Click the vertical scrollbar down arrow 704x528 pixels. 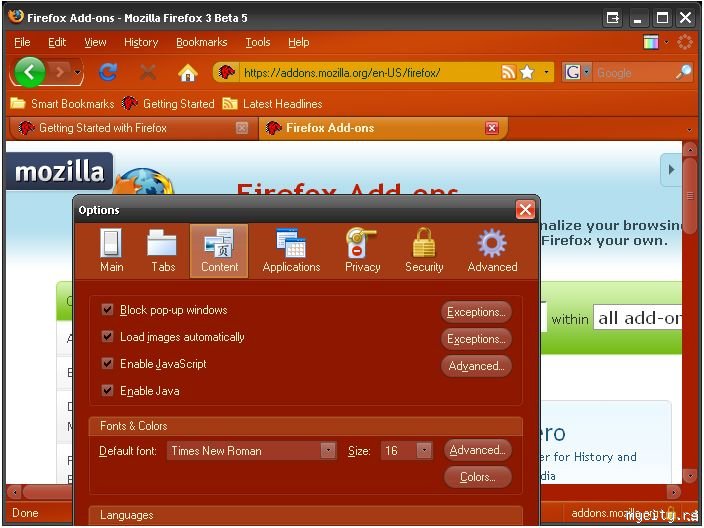[x=690, y=475]
